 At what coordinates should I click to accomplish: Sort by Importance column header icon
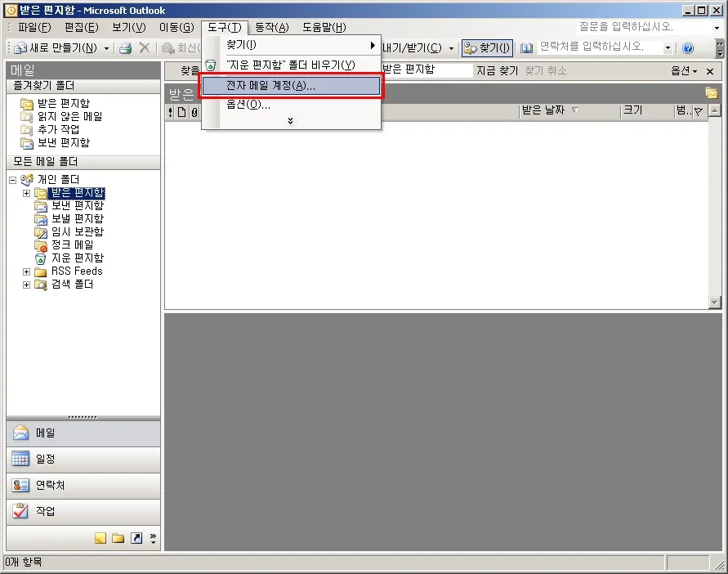point(171,111)
